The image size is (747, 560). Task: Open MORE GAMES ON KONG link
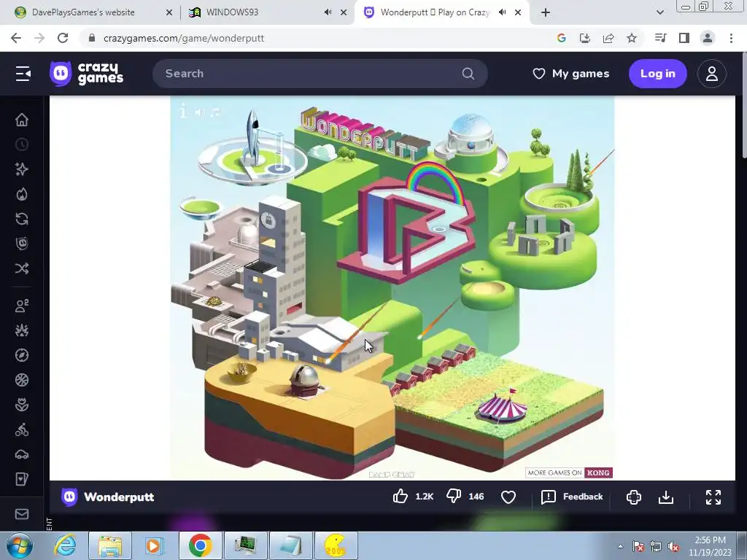pos(569,472)
